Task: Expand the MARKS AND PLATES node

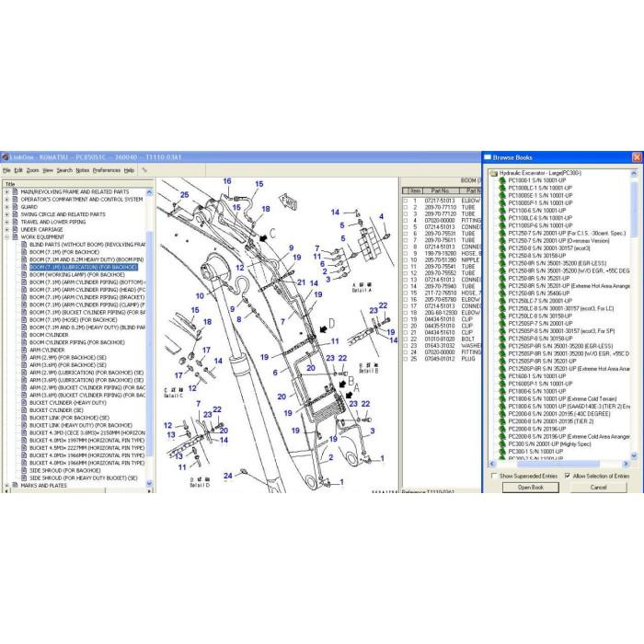Action: click(6, 486)
